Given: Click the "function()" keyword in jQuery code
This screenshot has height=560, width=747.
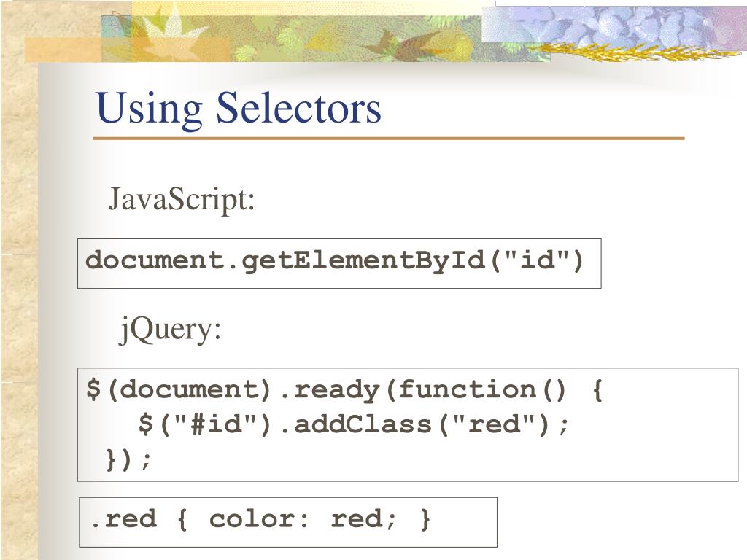Looking at the screenshot, I should pos(482,390).
